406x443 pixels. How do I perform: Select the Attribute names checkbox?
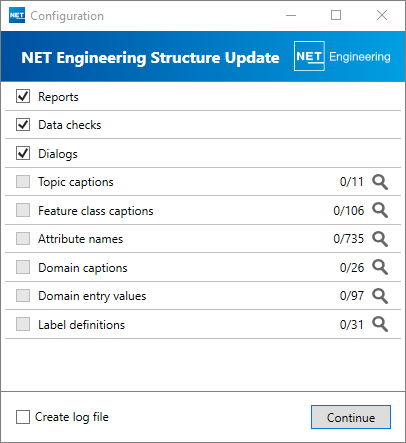click(x=23, y=239)
